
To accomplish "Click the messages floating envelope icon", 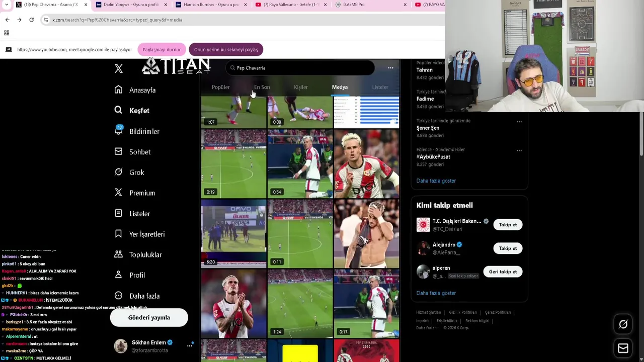I will point(623,348).
